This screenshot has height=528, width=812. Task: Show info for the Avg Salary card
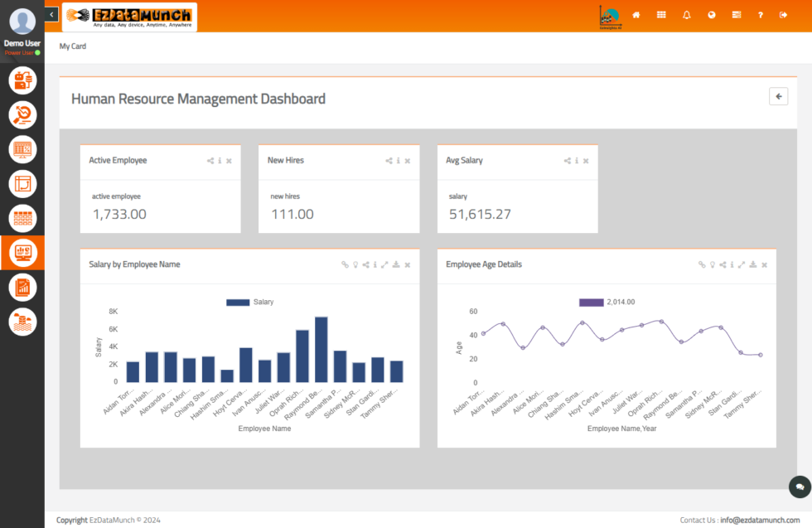pos(577,161)
